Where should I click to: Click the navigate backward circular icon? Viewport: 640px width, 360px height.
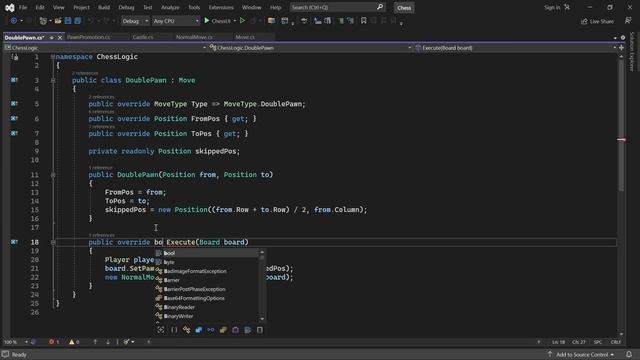13,20
